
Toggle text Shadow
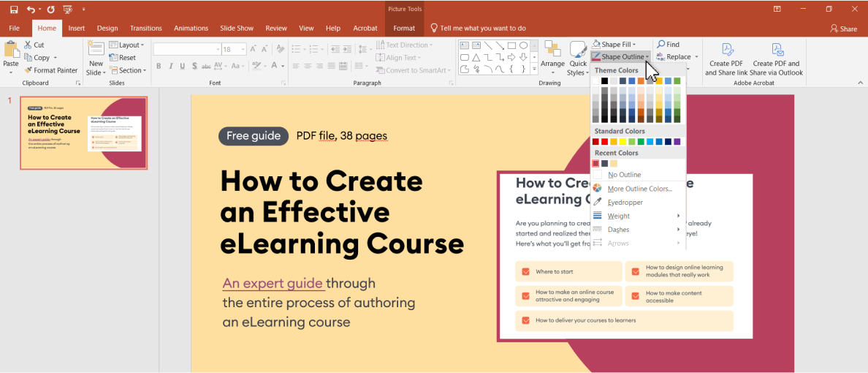[x=194, y=66]
